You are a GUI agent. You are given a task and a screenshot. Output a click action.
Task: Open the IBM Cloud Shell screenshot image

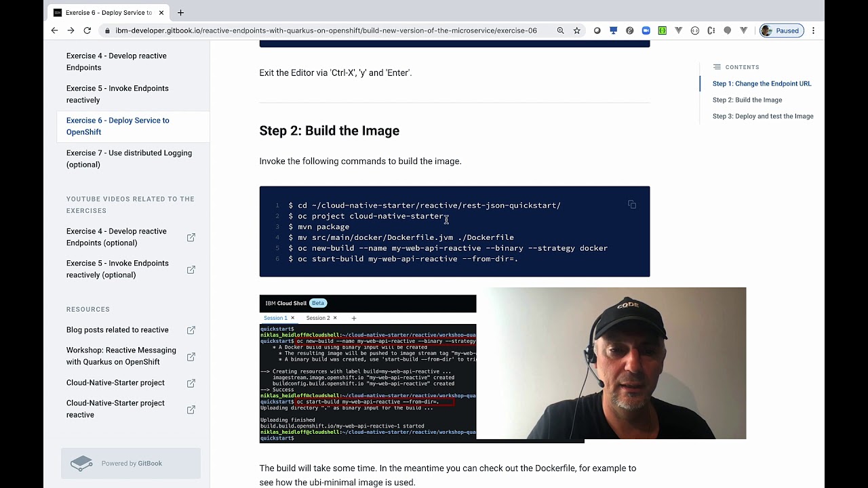point(368,369)
